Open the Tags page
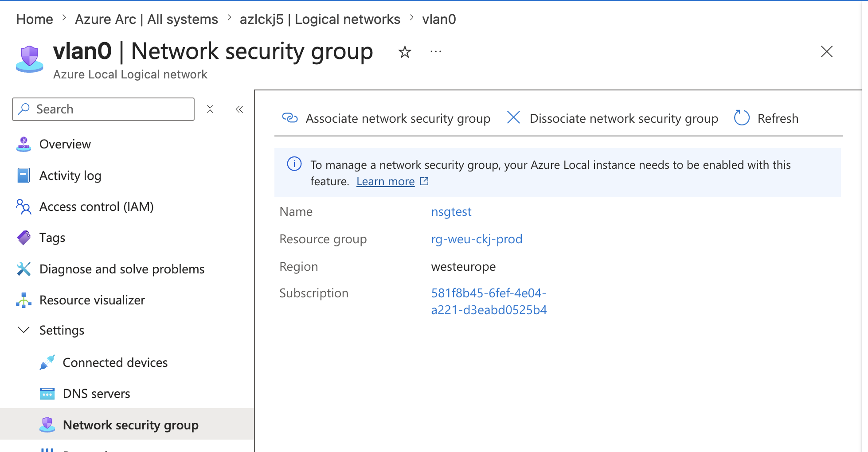This screenshot has height=452, width=868. pos(52,238)
